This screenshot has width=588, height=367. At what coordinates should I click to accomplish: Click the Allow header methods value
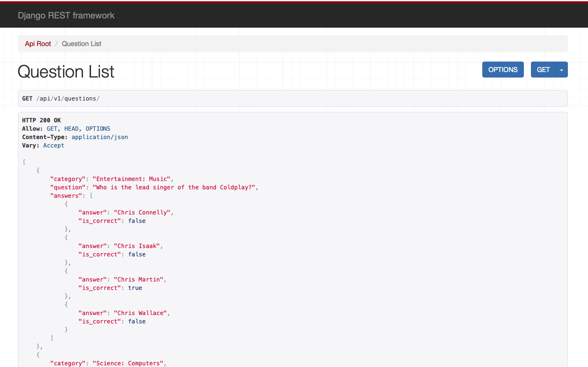click(78, 129)
